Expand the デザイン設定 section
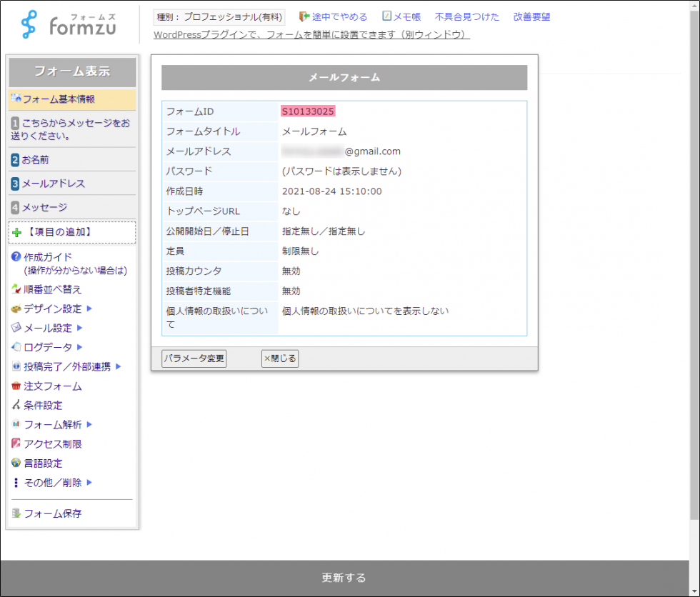700x597 pixels. 16,308
